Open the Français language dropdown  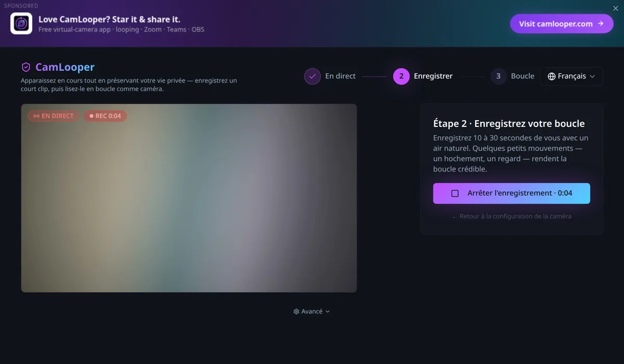tap(572, 76)
